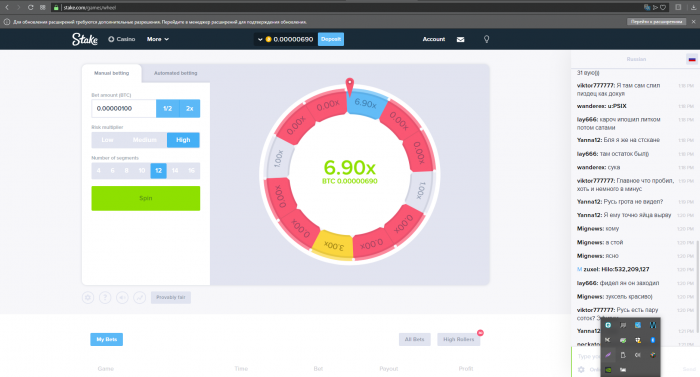The width and height of the screenshot is (700, 377).
Task: Click the Send chat button
Action: pyautogui.click(x=689, y=369)
